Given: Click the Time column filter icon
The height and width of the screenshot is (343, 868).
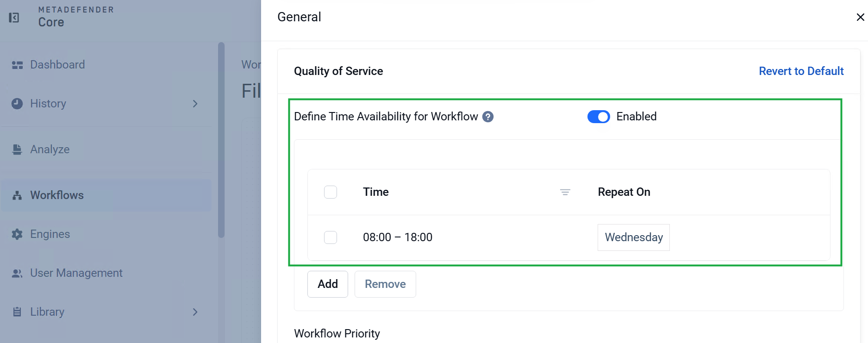Looking at the screenshot, I should [565, 192].
